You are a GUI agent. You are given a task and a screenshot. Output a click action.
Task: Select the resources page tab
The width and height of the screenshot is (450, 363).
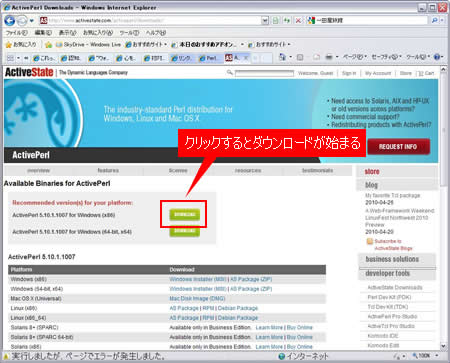pos(248,171)
